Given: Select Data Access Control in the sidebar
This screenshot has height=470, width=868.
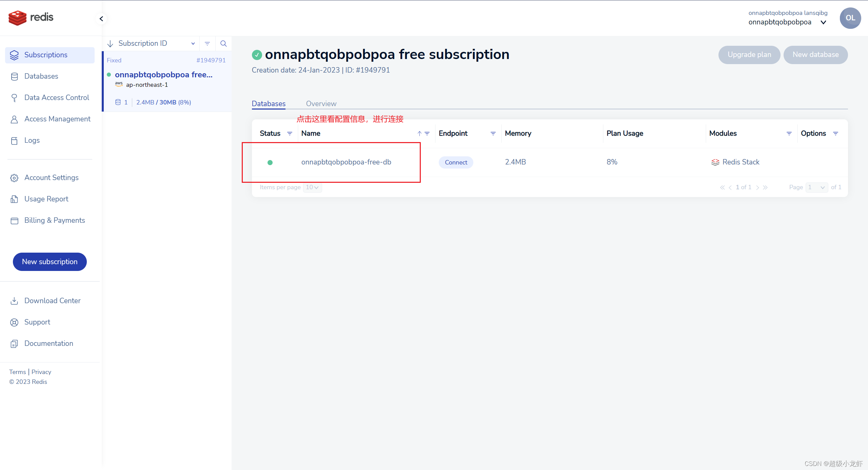Looking at the screenshot, I should [x=56, y=98].
